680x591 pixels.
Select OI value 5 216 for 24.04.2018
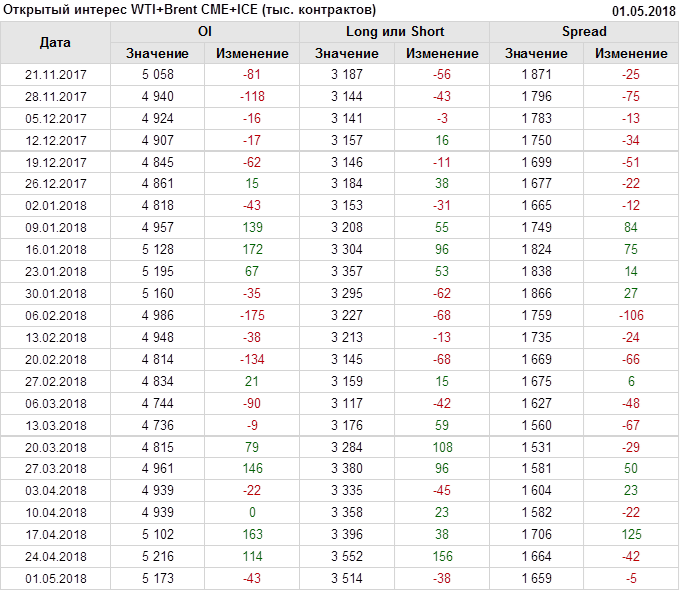click(157, 558)
